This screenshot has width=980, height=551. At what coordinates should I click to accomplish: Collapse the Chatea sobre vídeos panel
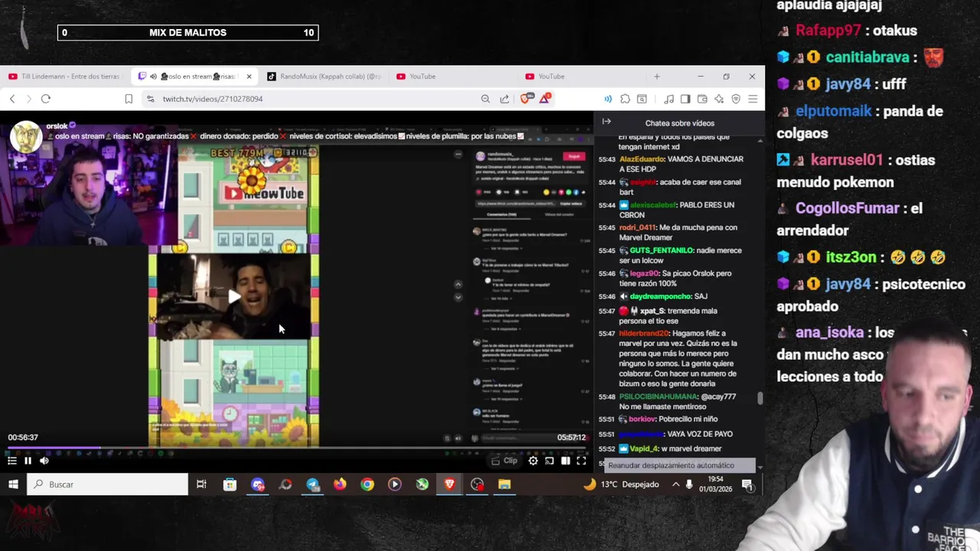tap(606, 122)
